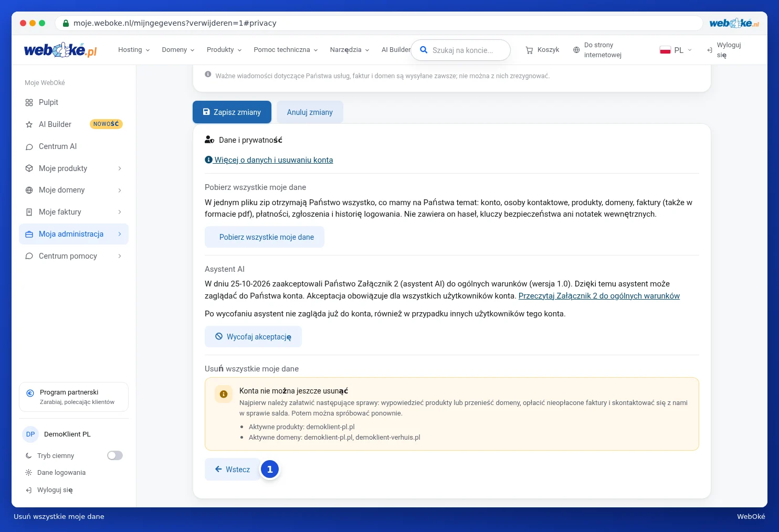Click the Moje faktury document icon
Viewport: 779px width, 532px height.
click(x=29, y=212)
